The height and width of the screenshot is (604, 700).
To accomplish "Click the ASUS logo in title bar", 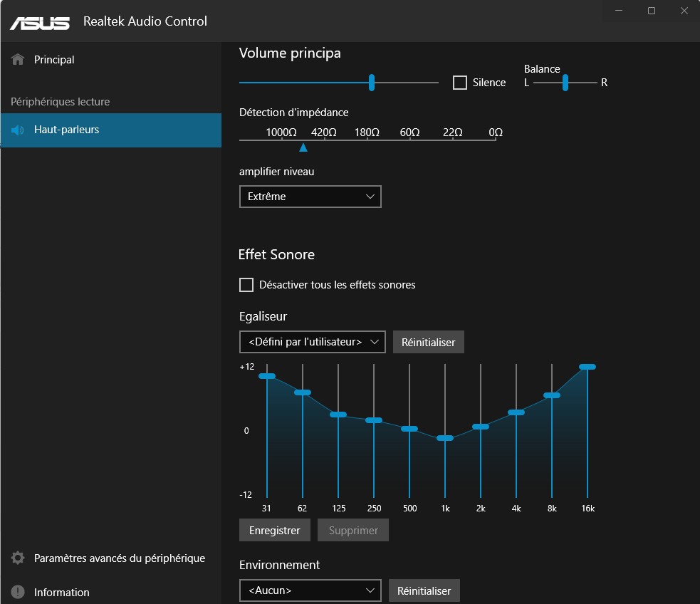I will point(40,21).
